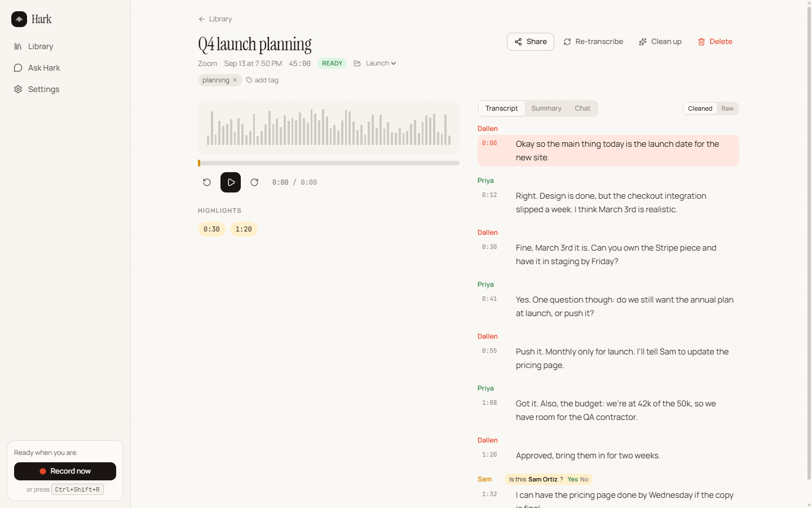Click the line starting 'Okay so the main thing'
Viewport: 812px width, 508px height.
[x=608, y=151]
